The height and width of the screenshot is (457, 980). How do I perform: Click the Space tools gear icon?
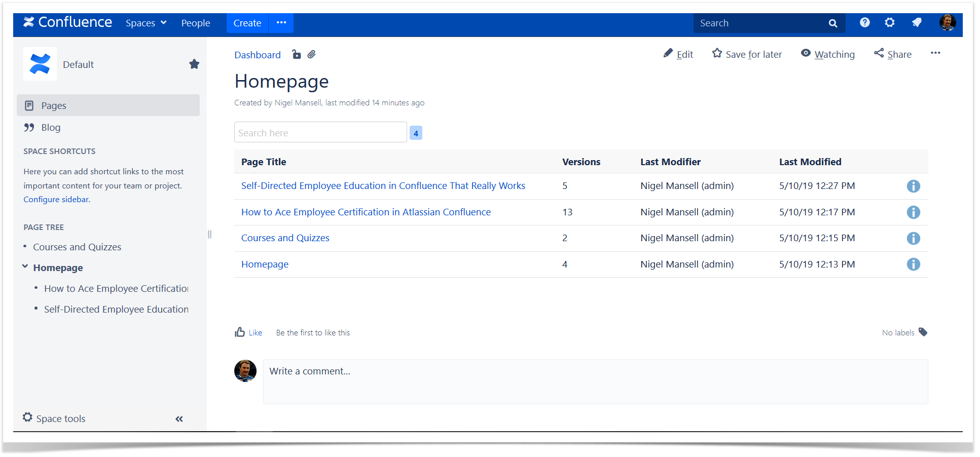click(x=27, y=417)
